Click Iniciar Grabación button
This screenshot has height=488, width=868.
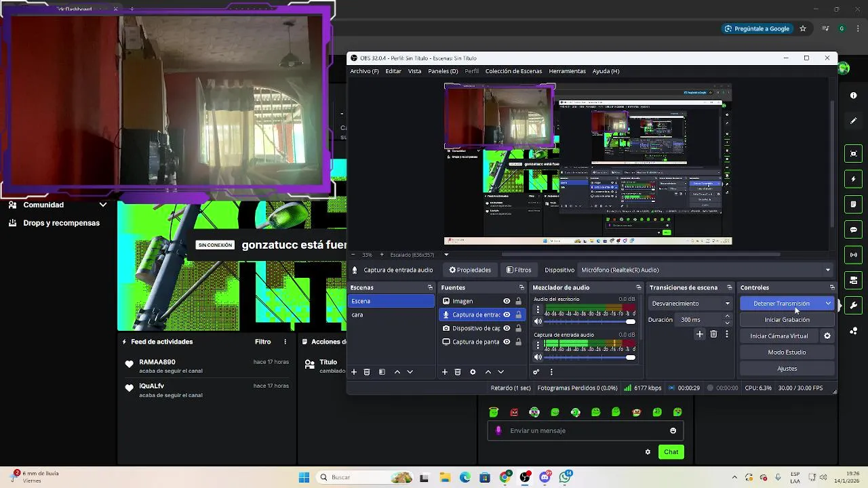787,320
